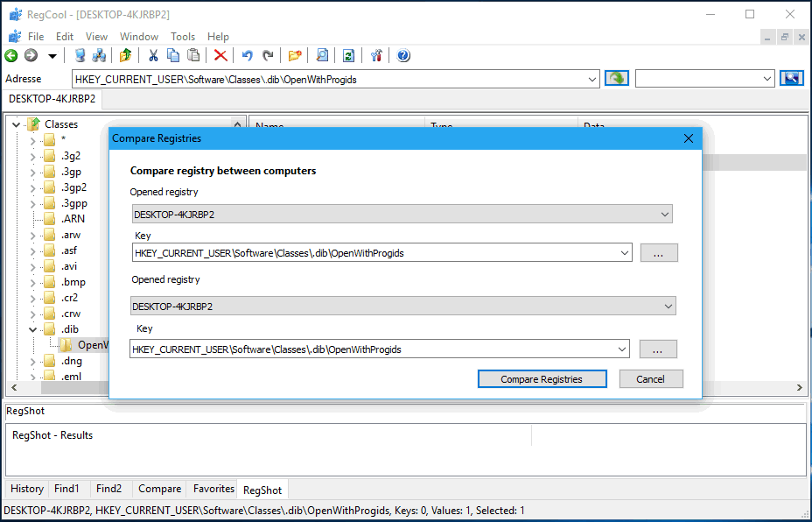Click the Cut scissors icon
Viewport: 812px width, 522px height.
coord(153,55)
